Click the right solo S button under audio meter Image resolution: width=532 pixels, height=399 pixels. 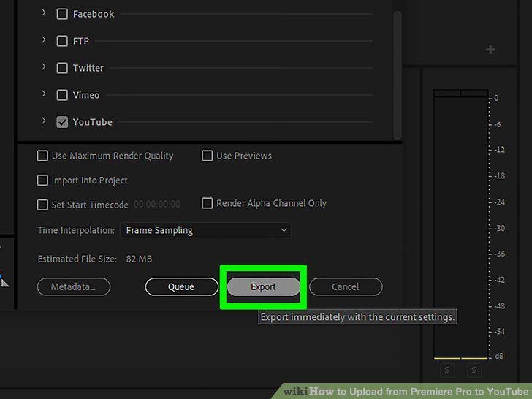(474, 370)
